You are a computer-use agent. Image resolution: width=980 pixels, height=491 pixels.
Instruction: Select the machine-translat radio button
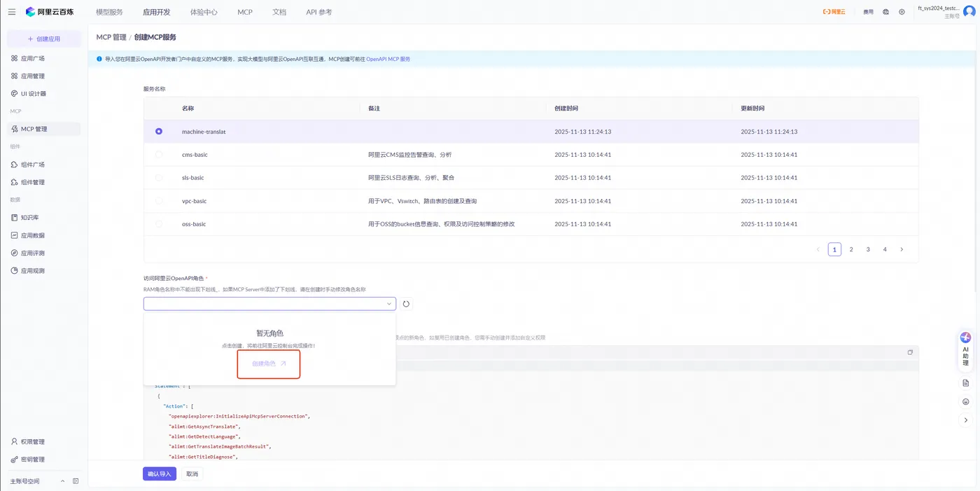[x=159, y=132]
